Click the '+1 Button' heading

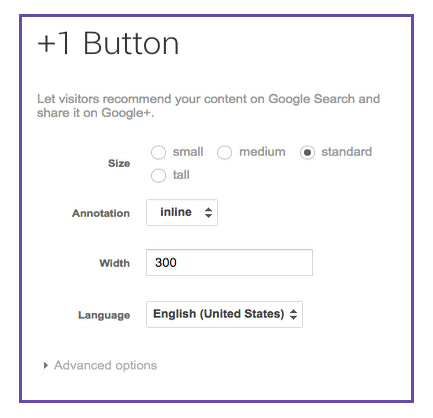point(108,43)
